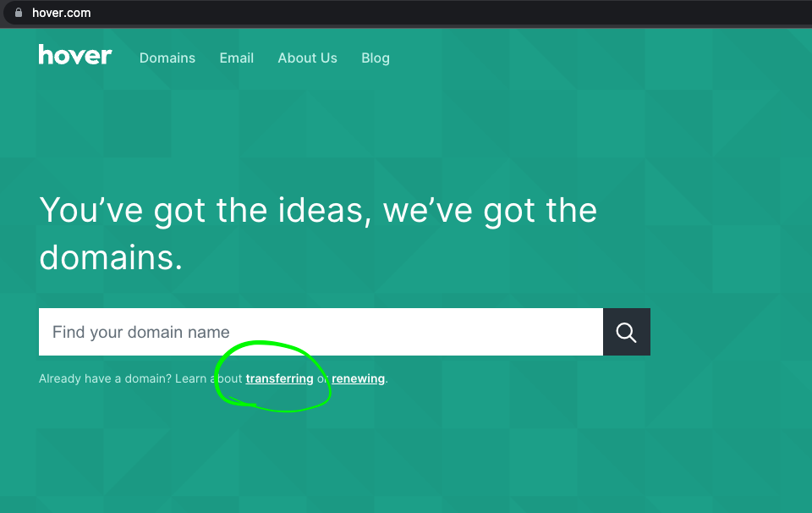Go to the About Us page
Screen dimensions: 812x513
click(307, 58)
